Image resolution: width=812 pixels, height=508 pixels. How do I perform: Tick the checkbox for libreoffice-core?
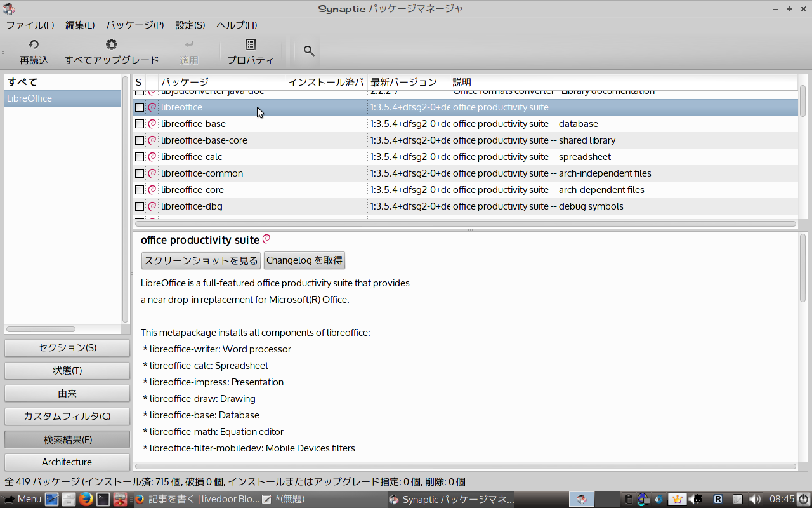point(140,190)
